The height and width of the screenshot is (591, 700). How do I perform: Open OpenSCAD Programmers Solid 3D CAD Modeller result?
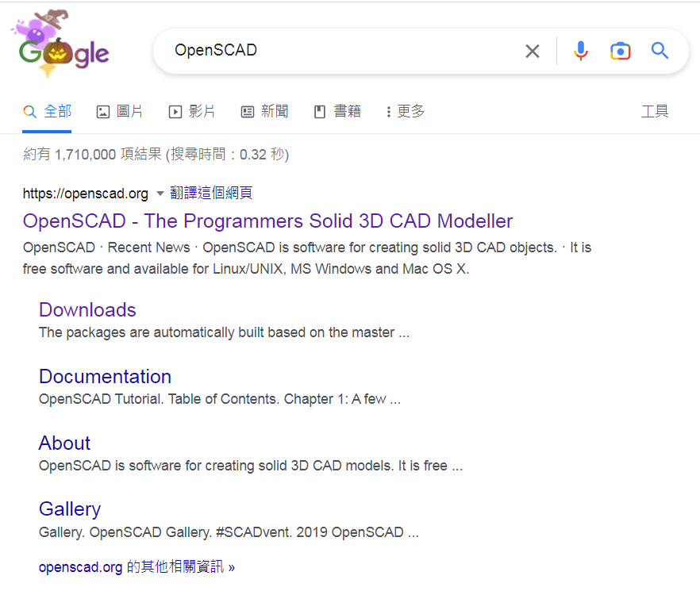[x=268, y=221]
